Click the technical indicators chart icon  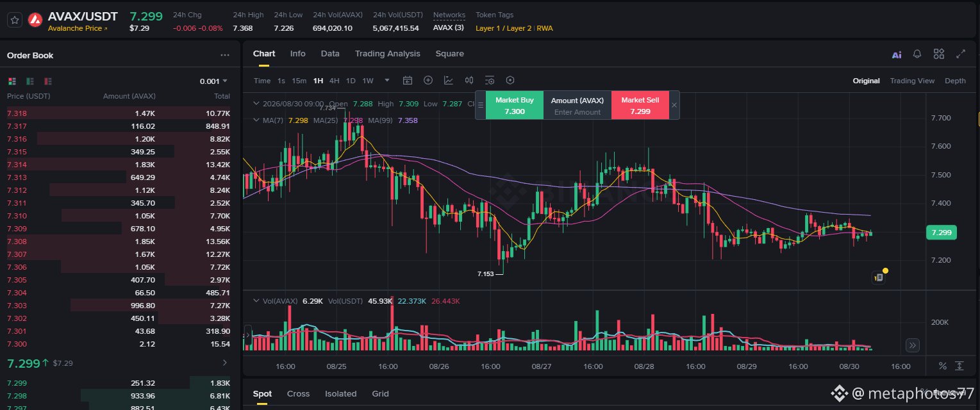(449, 80)
